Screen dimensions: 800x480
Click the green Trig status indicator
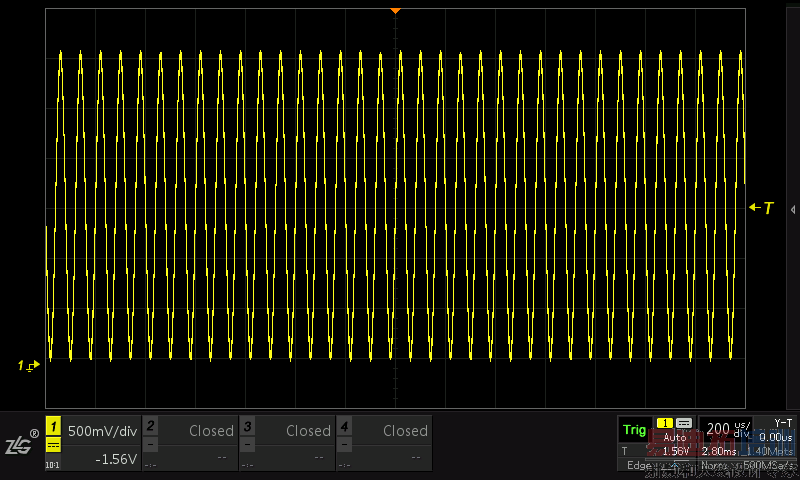pos(634,430)
